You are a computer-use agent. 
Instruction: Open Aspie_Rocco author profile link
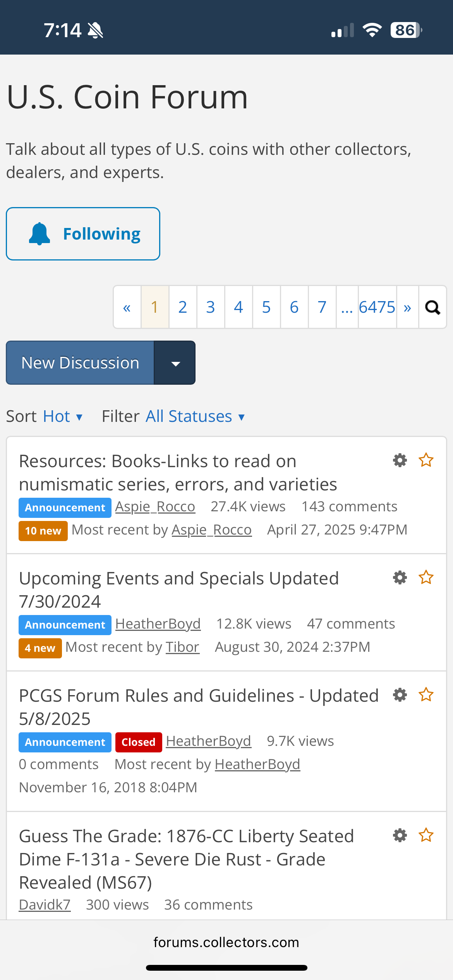[x=155, y=507]
